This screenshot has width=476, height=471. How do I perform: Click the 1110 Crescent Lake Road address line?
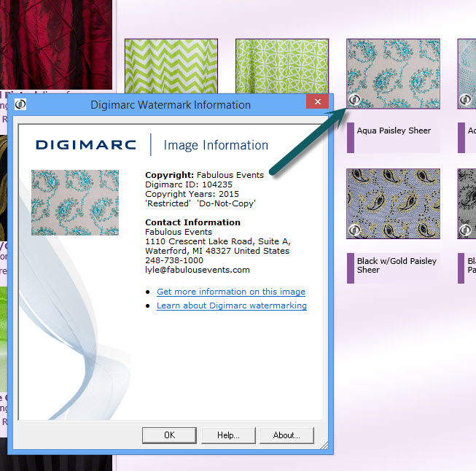coord(218,241)
